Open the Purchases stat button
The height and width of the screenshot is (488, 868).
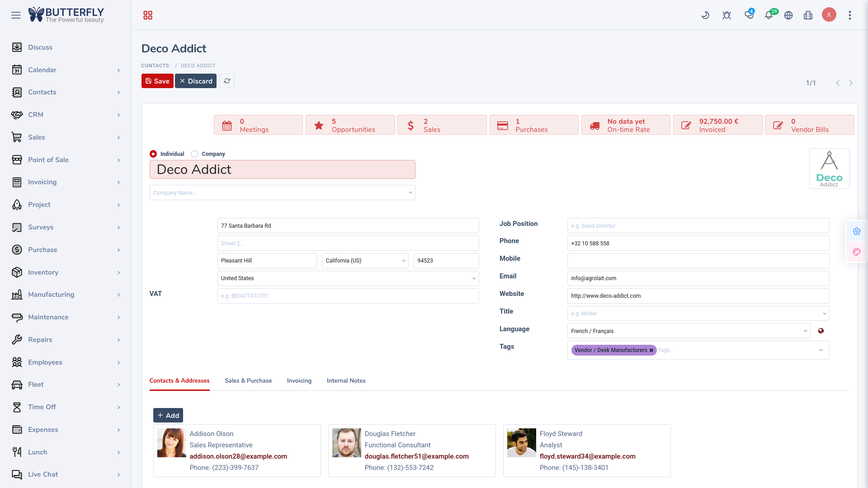[534, 125]
